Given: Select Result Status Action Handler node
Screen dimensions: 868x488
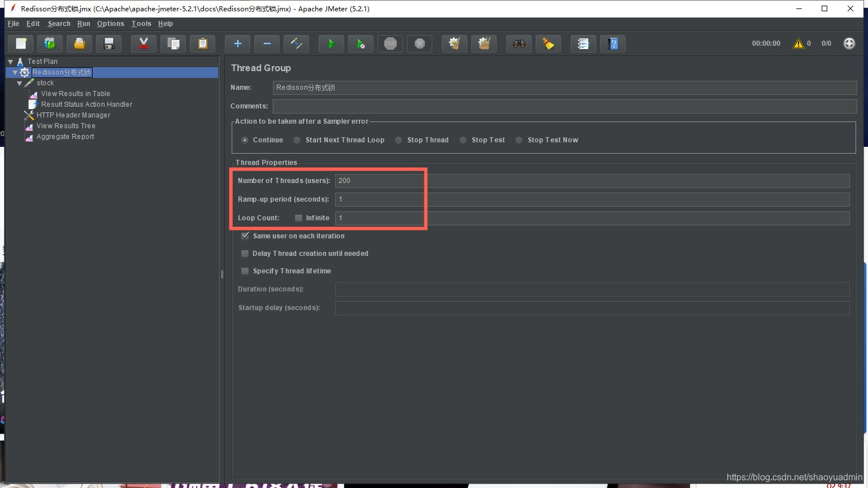Looking at the screenshot, I should (86, 104).
